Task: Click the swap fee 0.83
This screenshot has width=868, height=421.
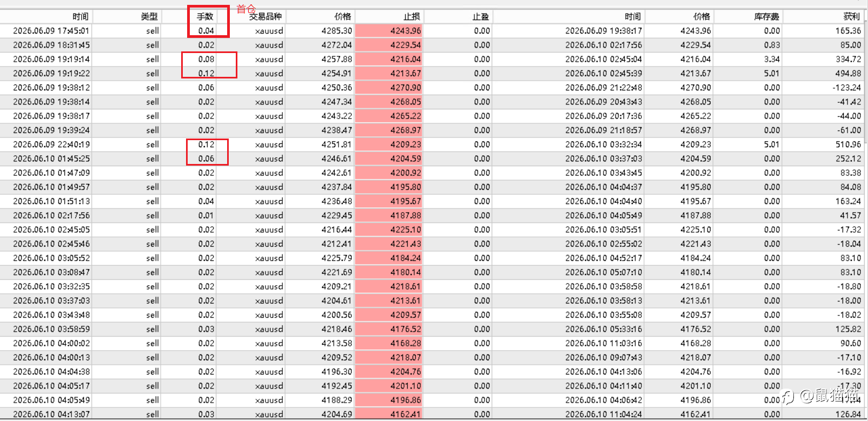Action: tap(772, 45)
